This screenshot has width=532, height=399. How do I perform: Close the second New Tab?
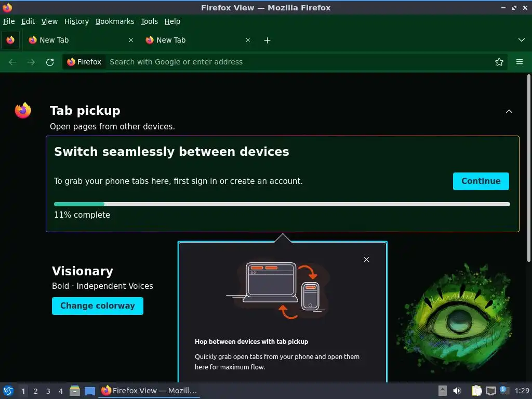point(248,40)
